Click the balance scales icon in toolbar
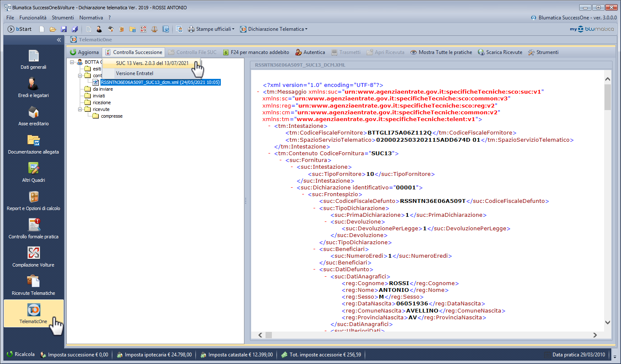 pos(155,29)
